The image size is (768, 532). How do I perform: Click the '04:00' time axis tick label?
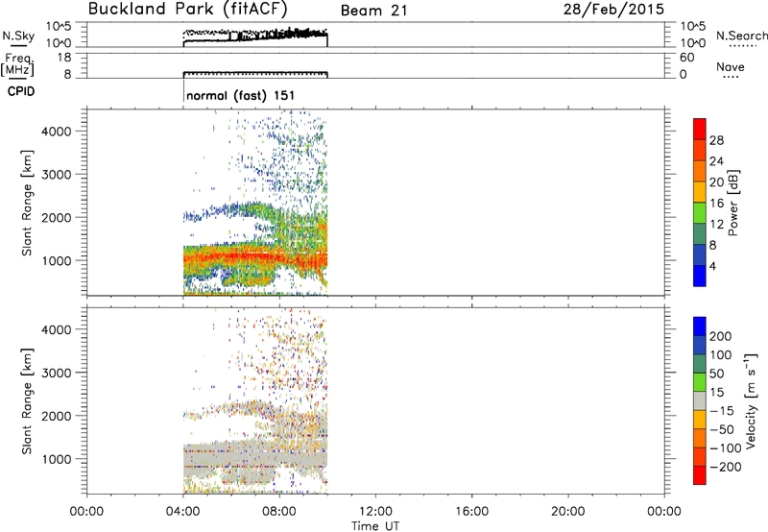point(182,512)
